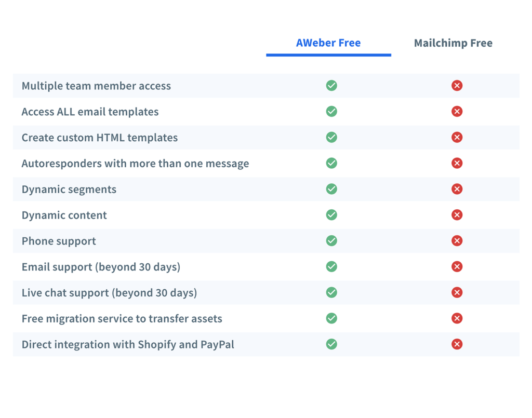Click the Phone support feature label
Viewport: 532px width, 418px height.
click(59, 241)
